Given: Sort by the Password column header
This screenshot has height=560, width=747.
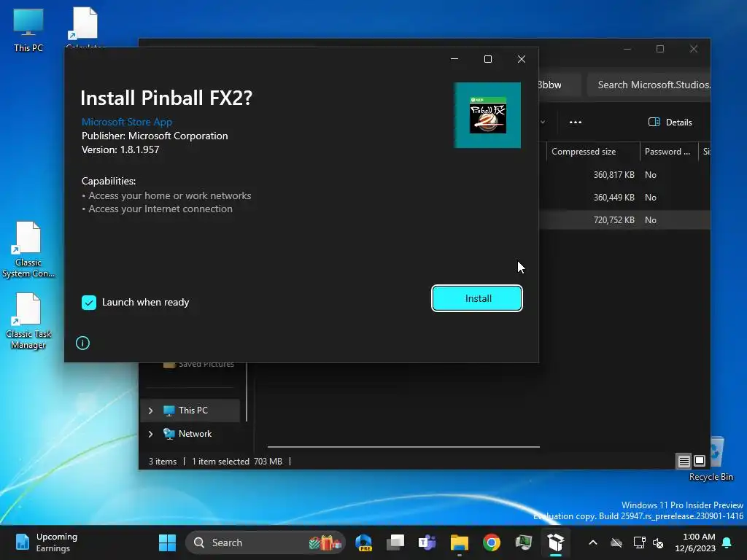Looking at the screenshot, I should 668,152.
